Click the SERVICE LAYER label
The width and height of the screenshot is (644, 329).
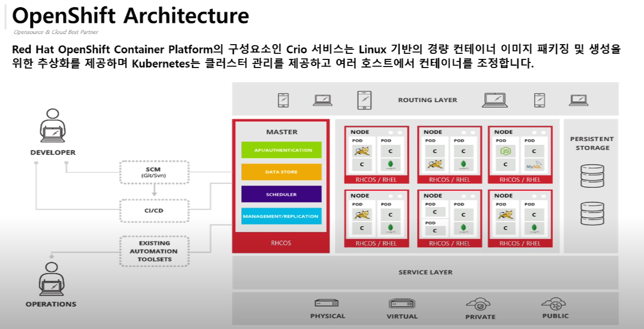point(425,272)
